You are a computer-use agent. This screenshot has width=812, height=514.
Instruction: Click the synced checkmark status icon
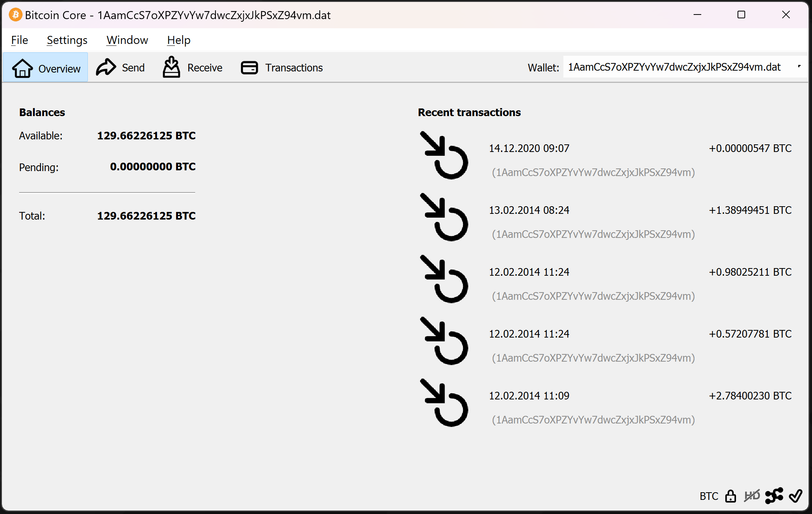(796, 496)
